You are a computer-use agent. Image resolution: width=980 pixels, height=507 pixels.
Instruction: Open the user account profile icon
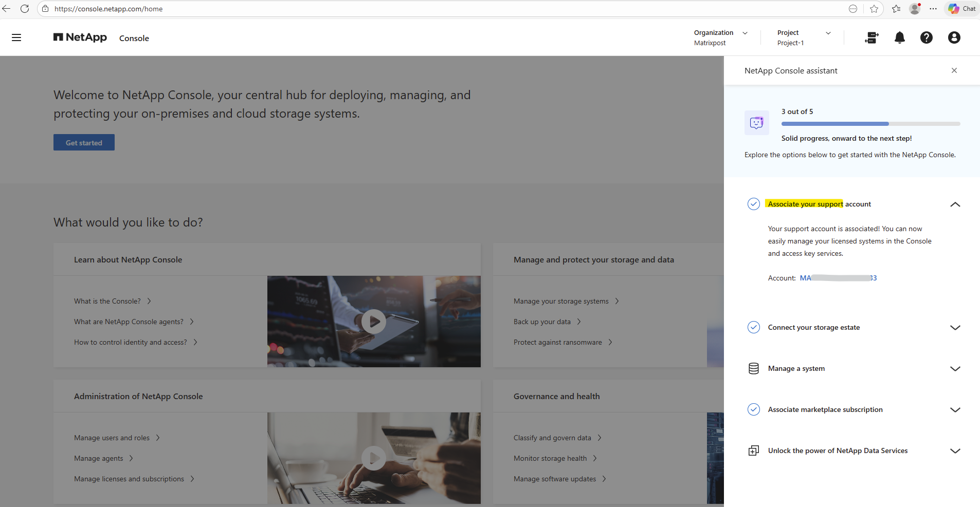click(x=954, y=37)
